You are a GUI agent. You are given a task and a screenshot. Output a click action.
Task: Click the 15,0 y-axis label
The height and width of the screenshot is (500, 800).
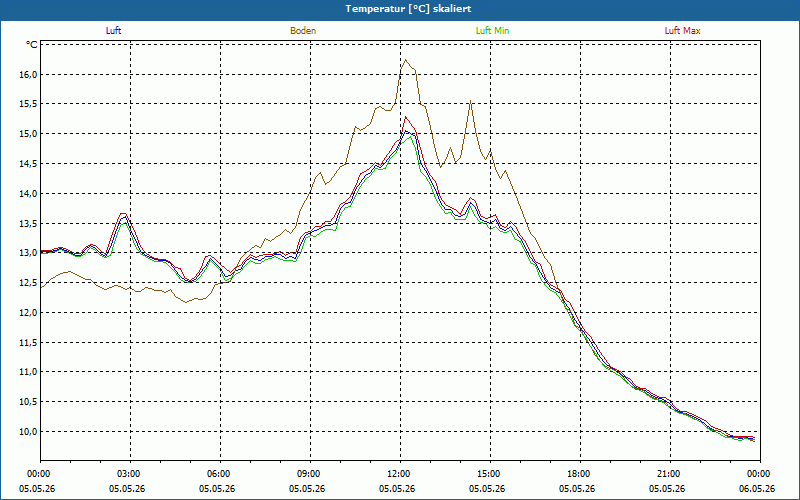[x=29, y=134]
